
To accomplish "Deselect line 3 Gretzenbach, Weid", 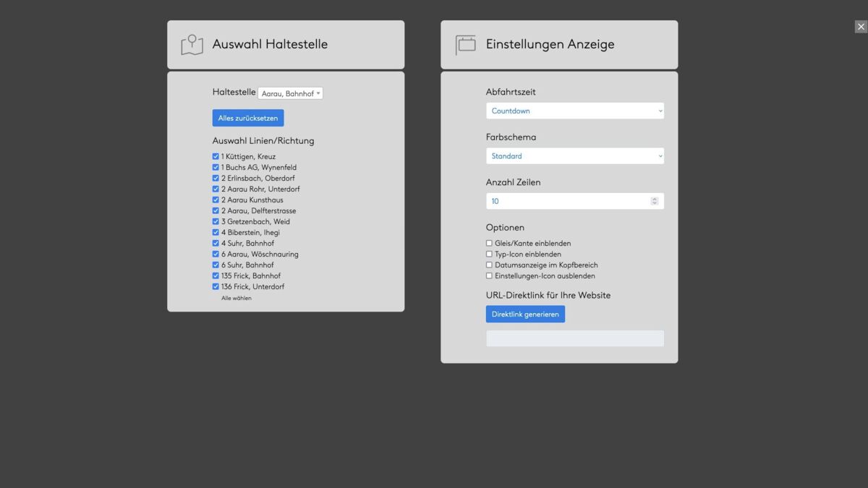I will pos(216,221).
